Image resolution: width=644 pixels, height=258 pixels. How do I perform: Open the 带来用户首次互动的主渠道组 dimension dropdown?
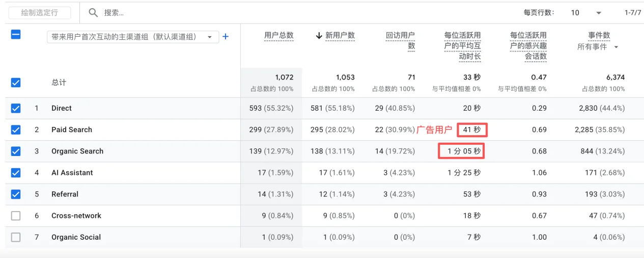click(x=133, y=37)
